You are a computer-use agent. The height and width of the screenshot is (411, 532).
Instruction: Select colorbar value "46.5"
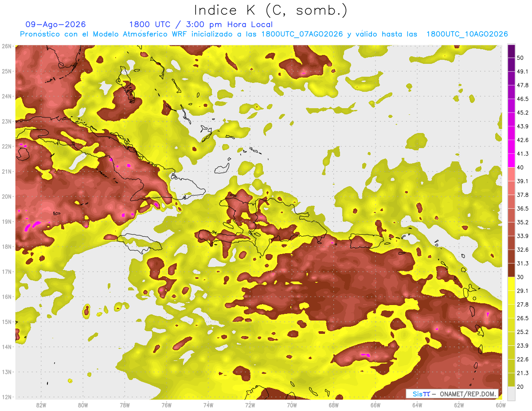click(x=523, y=99)
